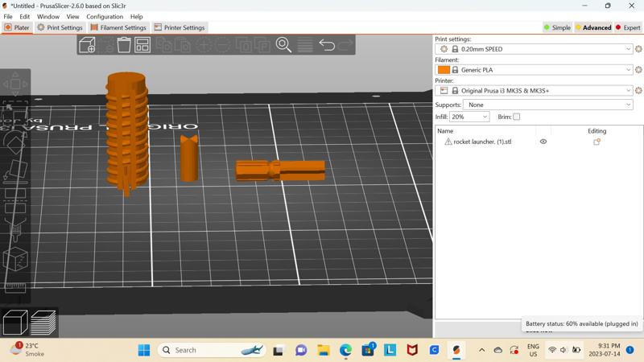Edit printer preset gear icon
Image resolution: width=644 pixels, height=362 pixels.
click(638, 90)
